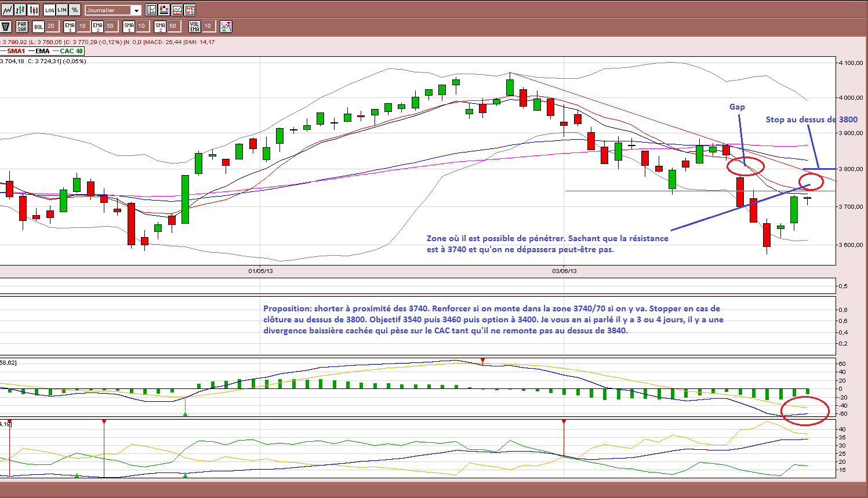Click the 3 700,00 price axis label
Viewport: 868px width, 498px height.
tap(851, 207)
